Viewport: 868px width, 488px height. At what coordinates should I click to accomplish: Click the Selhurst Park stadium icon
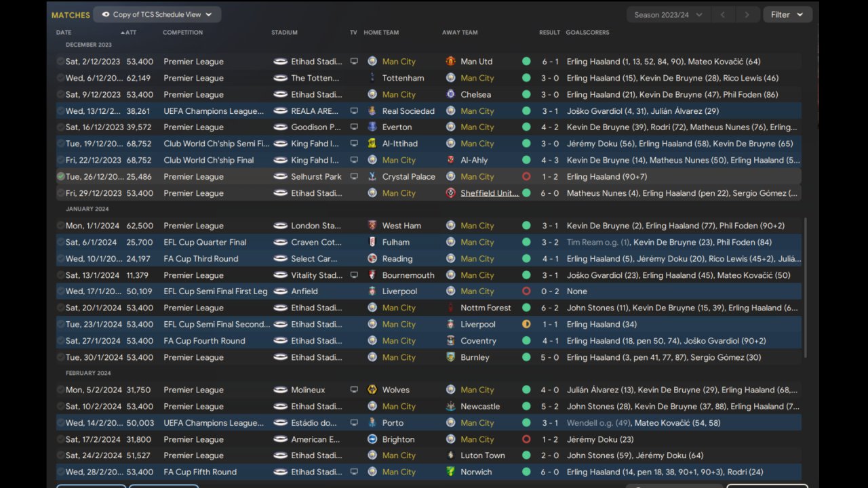click(280, 177)
